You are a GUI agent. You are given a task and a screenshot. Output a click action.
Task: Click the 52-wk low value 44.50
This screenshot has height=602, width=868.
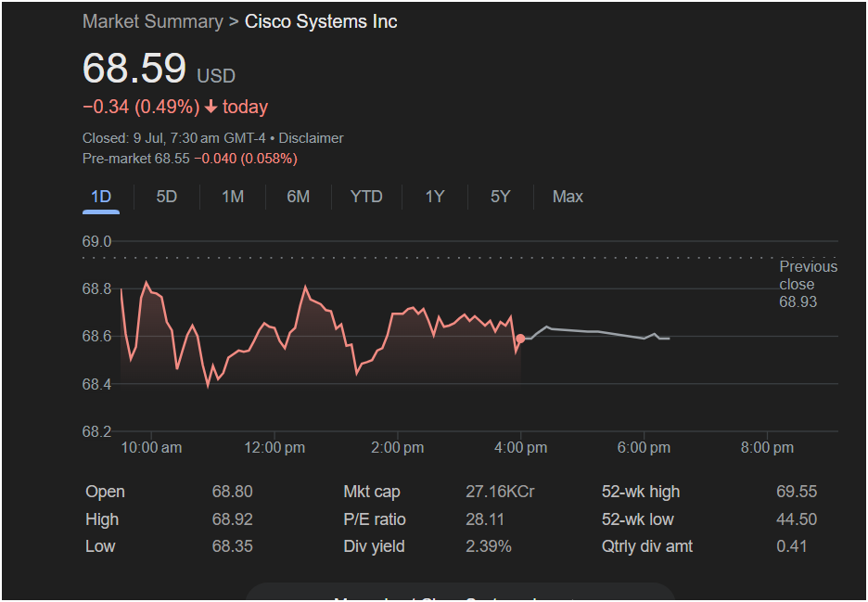click(x=797, y=519)
